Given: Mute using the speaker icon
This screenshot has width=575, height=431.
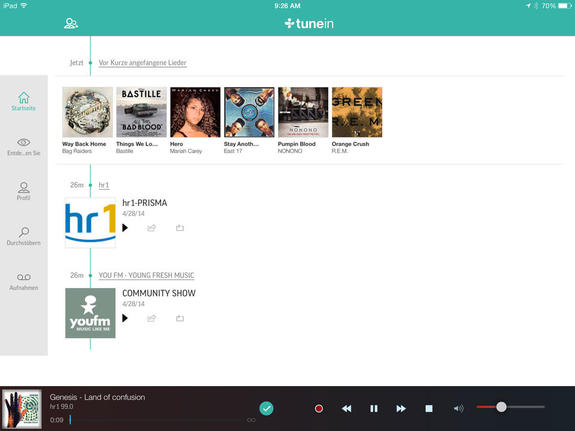Looking at the screenshot, I should (x=458, y=408).
